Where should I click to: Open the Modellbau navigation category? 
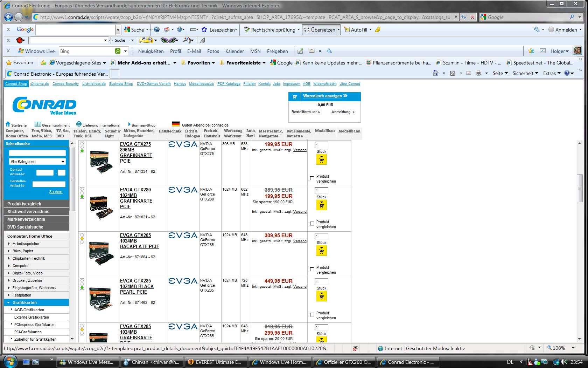(325, 131)
